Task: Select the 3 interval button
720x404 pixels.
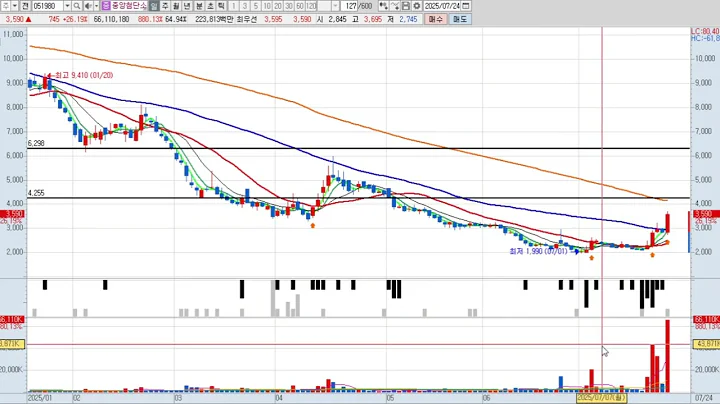Action: (244, 6)
